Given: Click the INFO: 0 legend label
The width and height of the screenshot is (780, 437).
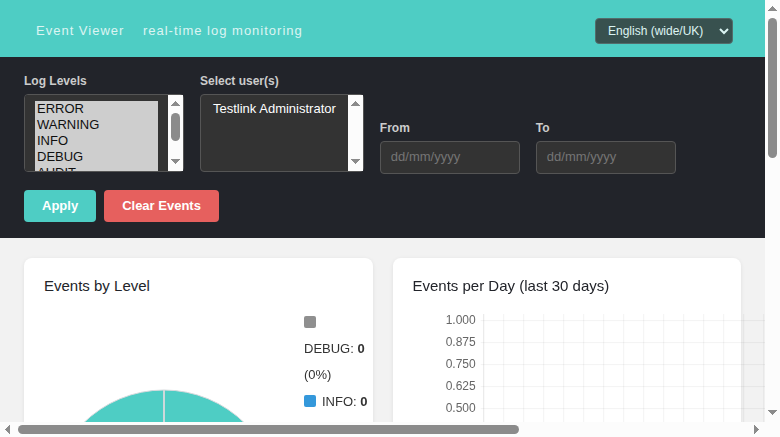Looking at the screenshot, I should [x=344, y=401].
